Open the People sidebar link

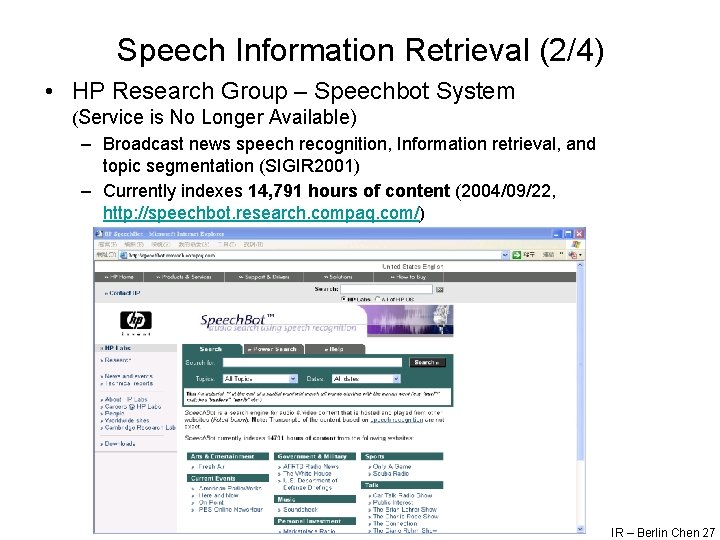(x=113, y=413)
